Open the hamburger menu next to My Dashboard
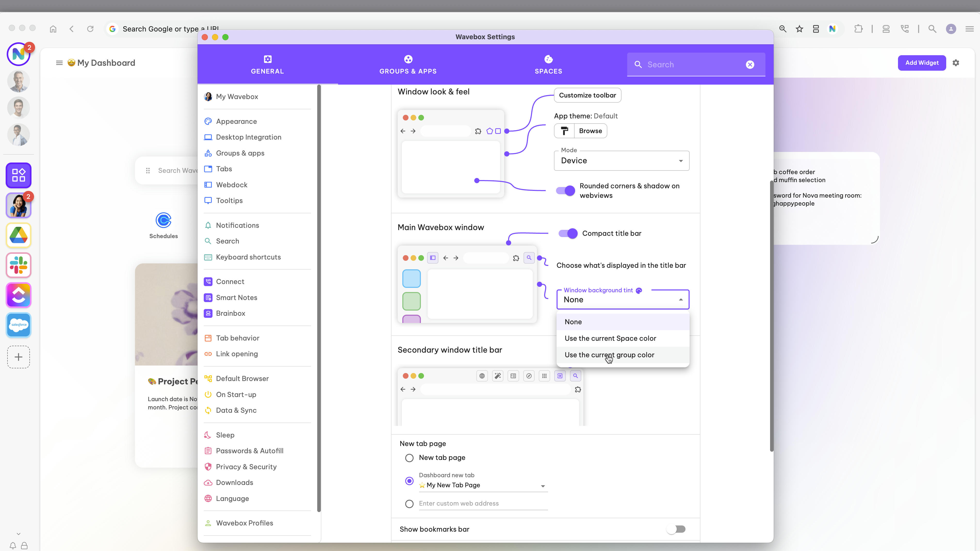 point(59,63)
